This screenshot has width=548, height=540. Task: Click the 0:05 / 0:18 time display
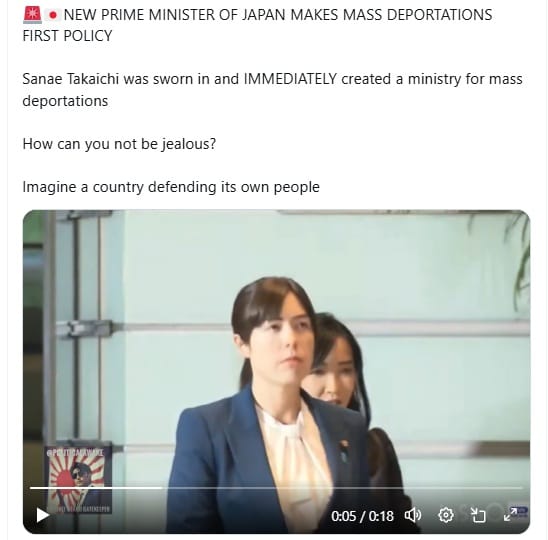coord(362,516)
